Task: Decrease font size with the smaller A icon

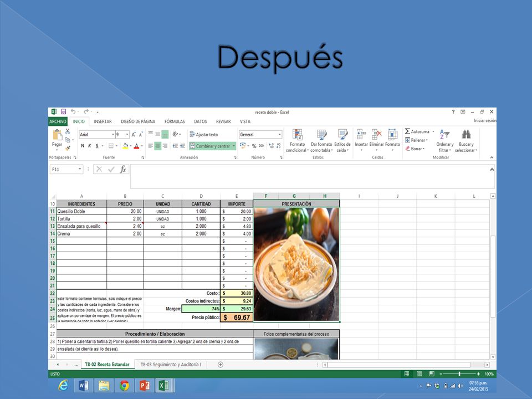Action: (x=140, y=135)
